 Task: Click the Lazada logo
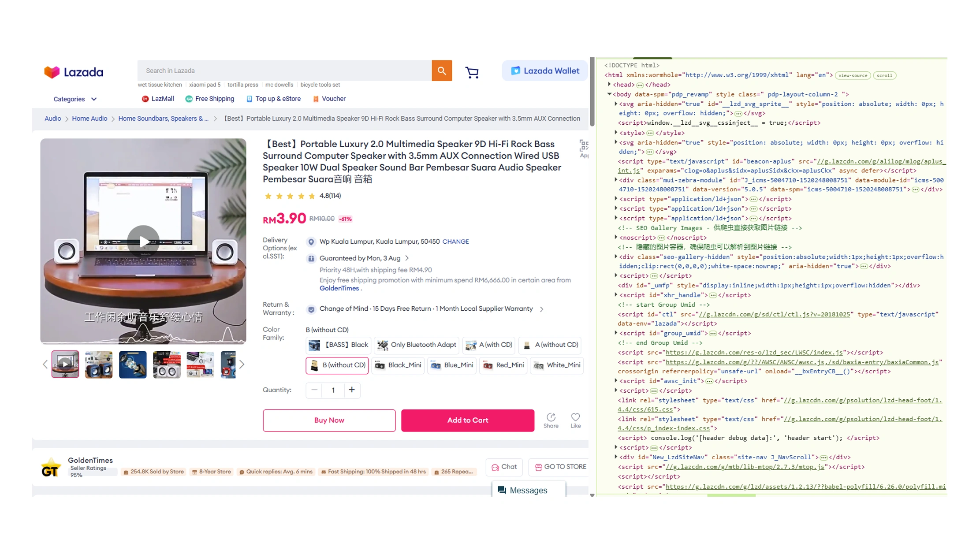pos(74,72)
